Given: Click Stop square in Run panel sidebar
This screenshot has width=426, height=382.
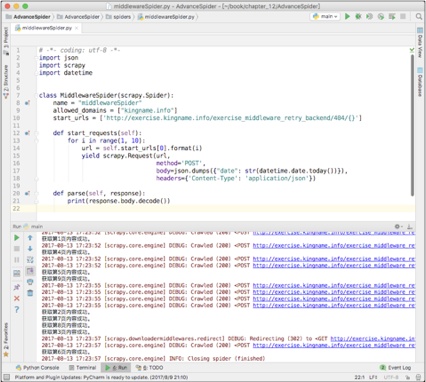Looking at the screenshot, I should coord(17,249).
